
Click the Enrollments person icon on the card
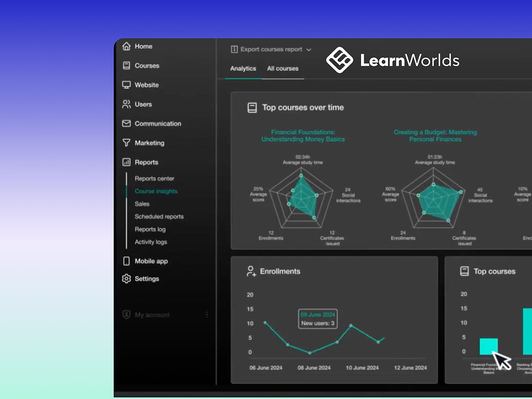[x=251, y=271]
